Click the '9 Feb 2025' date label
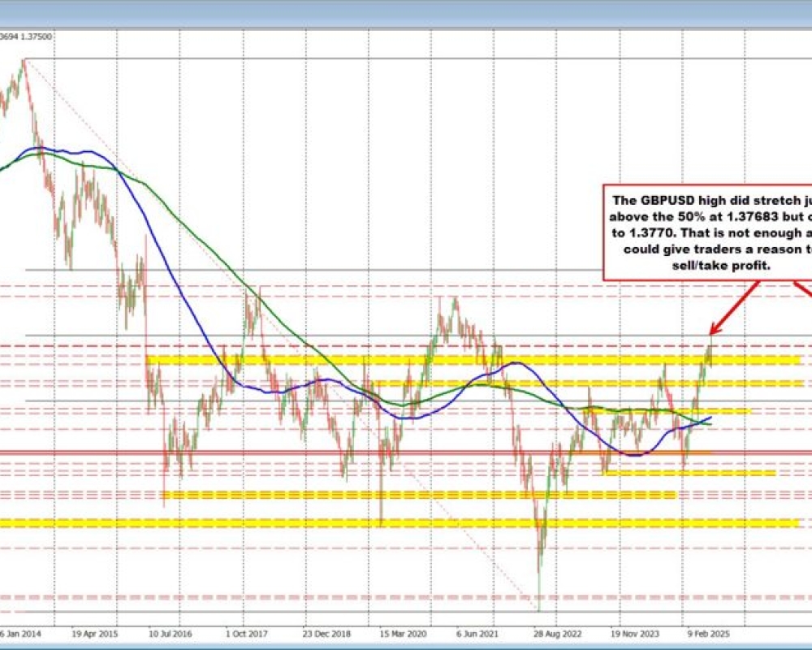Image resolution: width=812 pixels, height=650 pixels. 709,634
